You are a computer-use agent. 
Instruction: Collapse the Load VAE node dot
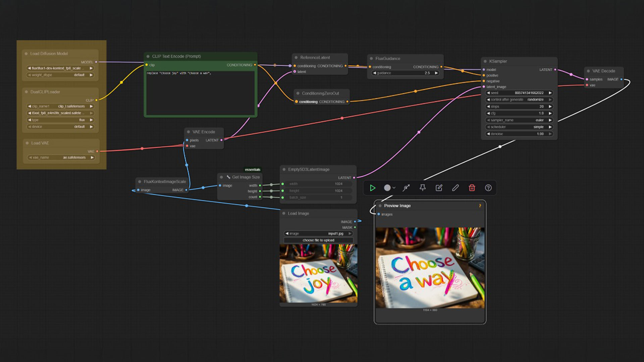27,143
